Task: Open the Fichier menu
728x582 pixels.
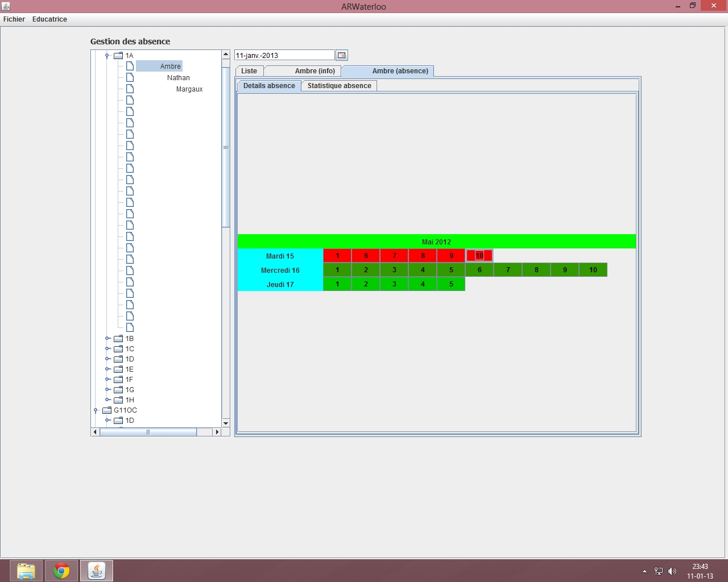Action: tap(14, 19)
